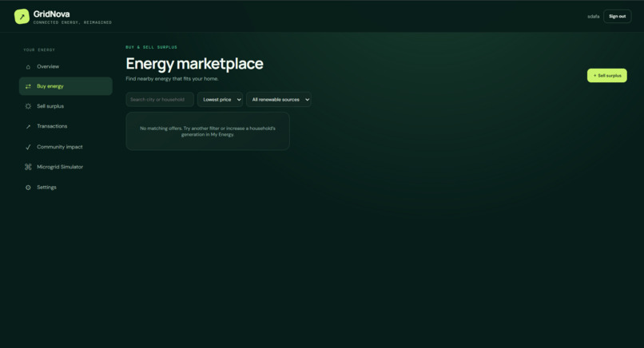644x348 pixels.
Task: Click the Energy marketplace heading
Action: [194, 64]
